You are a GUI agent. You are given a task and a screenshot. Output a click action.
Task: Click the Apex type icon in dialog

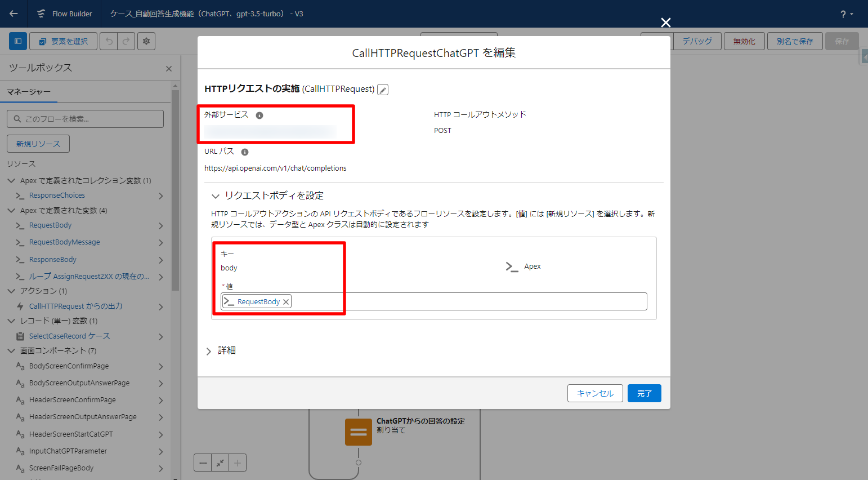coord(512,267)
